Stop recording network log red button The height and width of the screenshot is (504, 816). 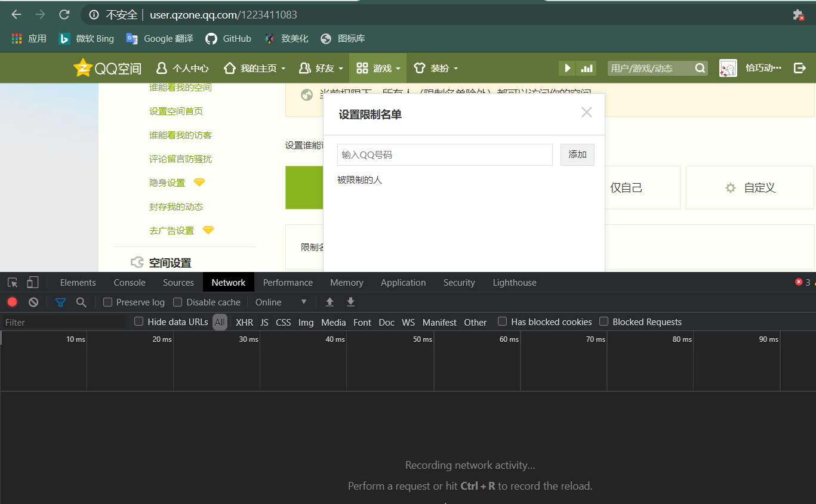point(12,302)
